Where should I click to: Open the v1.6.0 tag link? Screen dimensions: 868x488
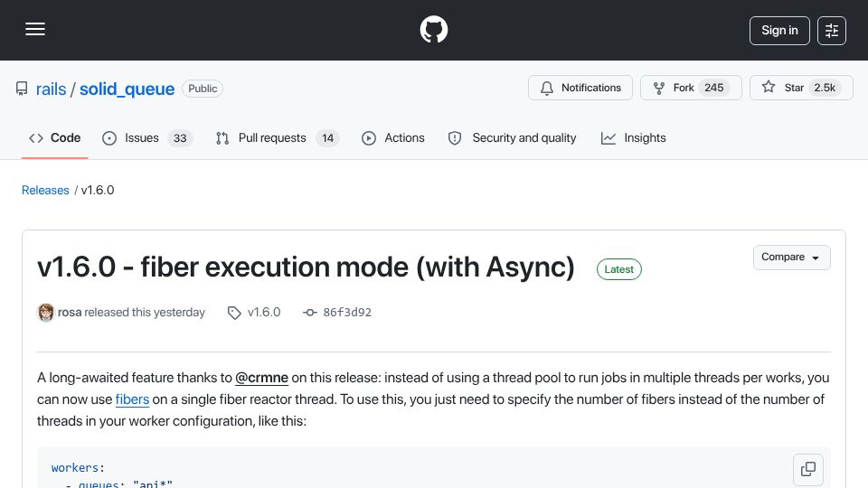(x=264, y=313)
